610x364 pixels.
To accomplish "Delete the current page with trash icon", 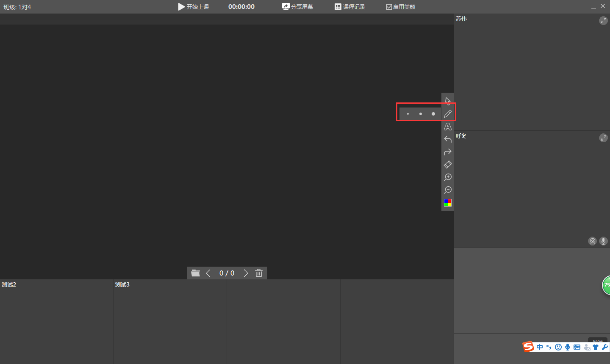I will click(x=259, y=273).
